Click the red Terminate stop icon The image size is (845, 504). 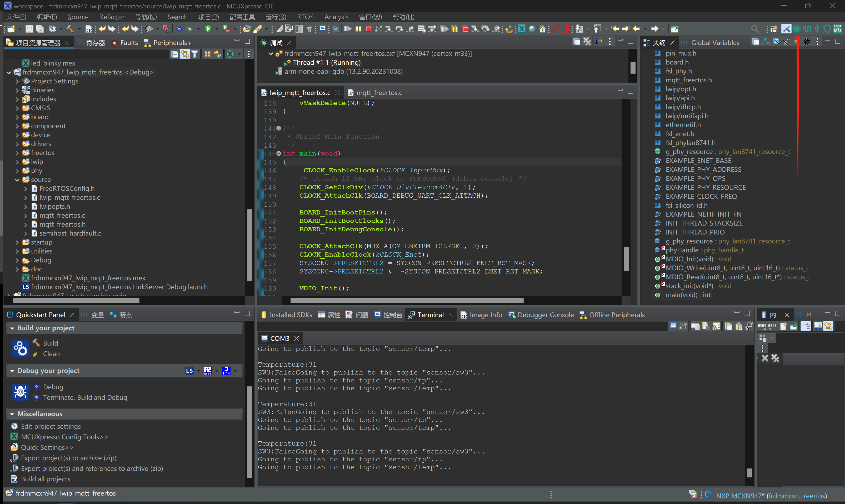[x=368, y=29]
